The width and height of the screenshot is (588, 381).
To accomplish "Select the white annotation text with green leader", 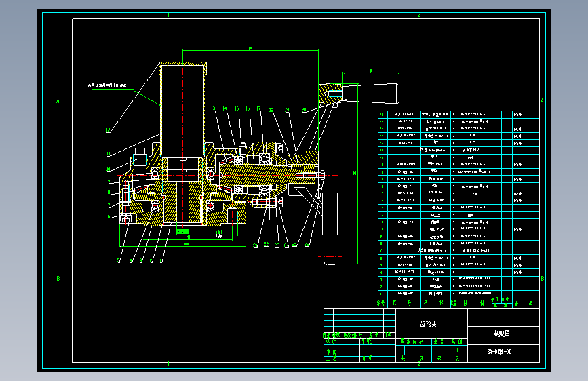I will (107, 85).
